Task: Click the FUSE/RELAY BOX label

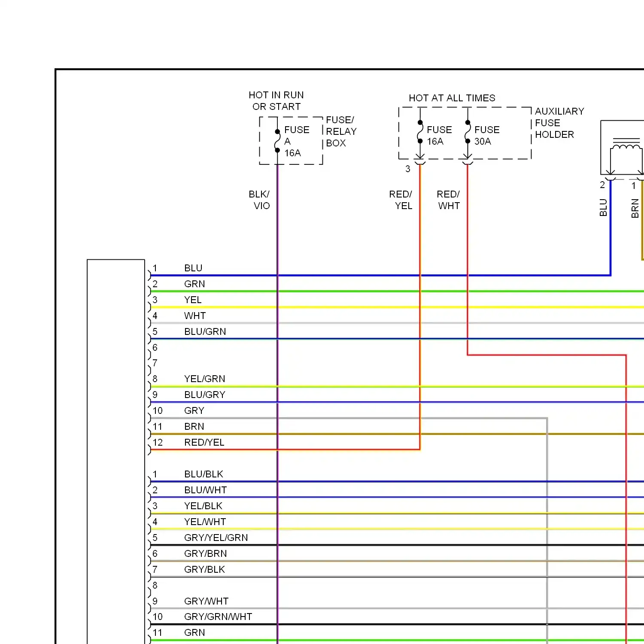Action: pos(341,131)
